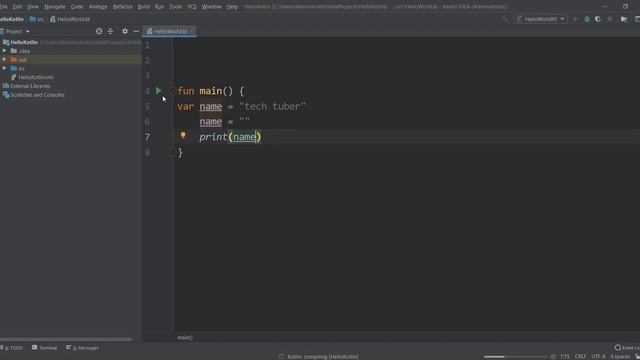
Task: Hide the Project panel with minus icon
Action: pyautogui.click(x=136, y=31)
